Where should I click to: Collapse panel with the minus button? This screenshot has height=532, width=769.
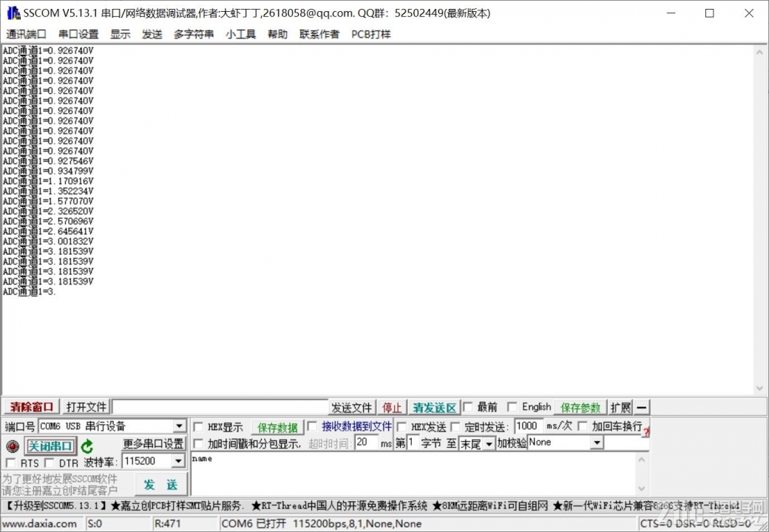(x=642, y=407)
